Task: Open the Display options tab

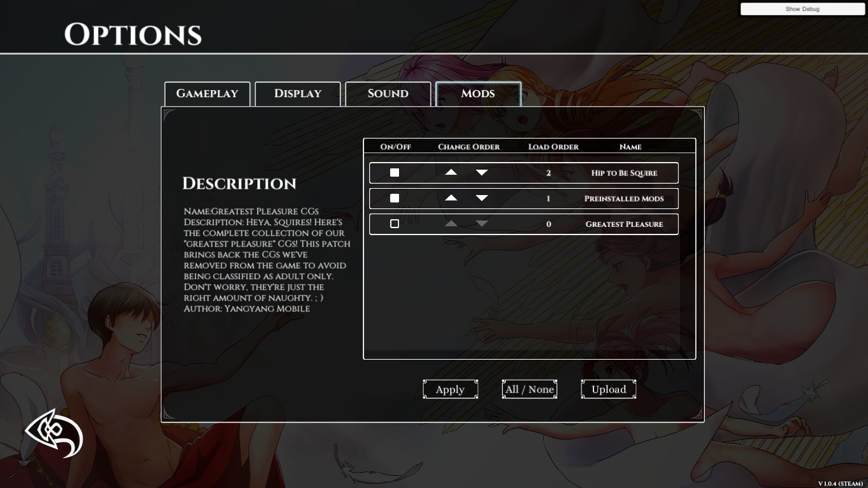Action: tap(298, 93)
